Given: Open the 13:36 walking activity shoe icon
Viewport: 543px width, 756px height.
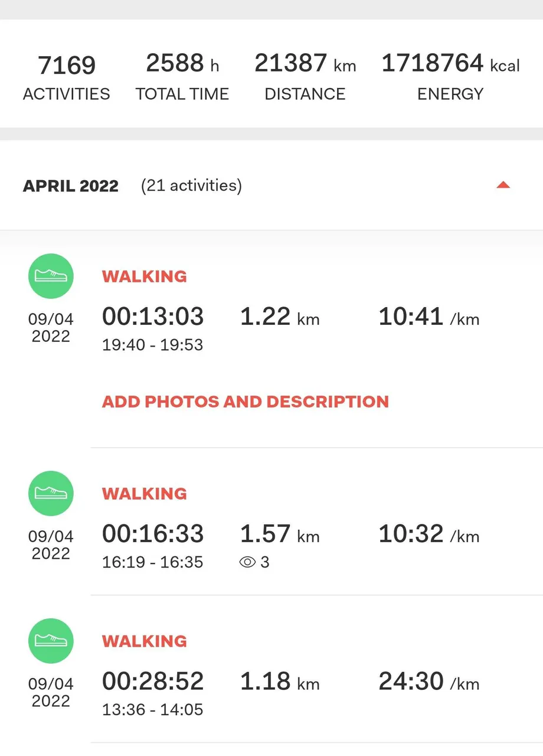Looking at the screenshot, I should click(51, 641).
